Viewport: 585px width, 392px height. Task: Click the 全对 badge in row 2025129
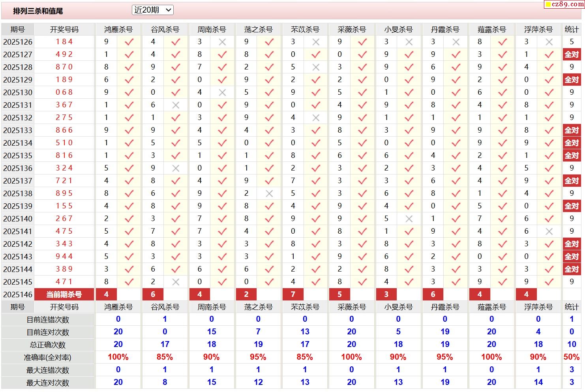pyautogui.click(x=572, y=80)
